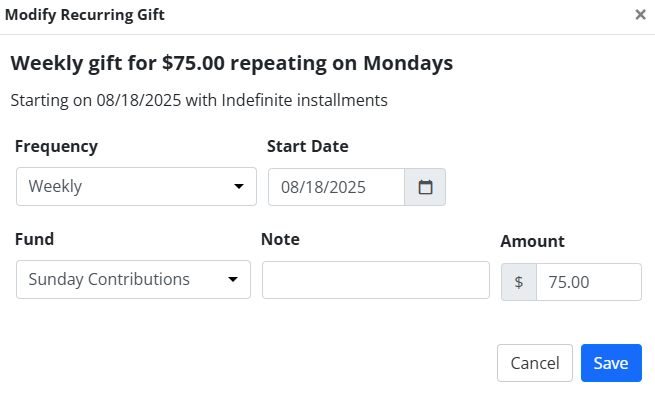The height and width of the screenshot is (393, 655).
Task: Click the Note field label
Action: (x=280, y=239)
